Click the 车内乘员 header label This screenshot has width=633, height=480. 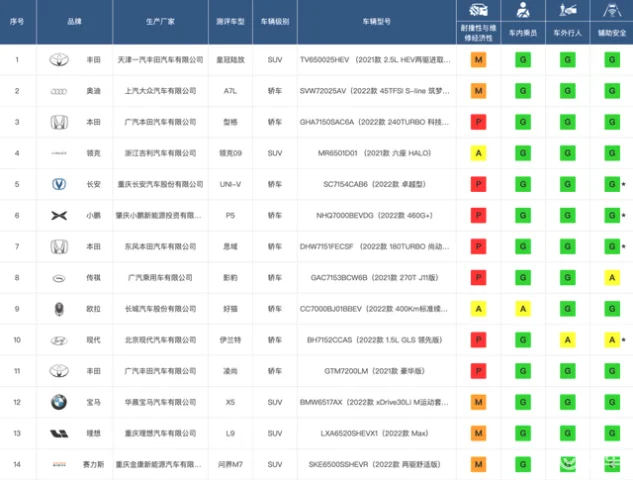pos(523,33)
